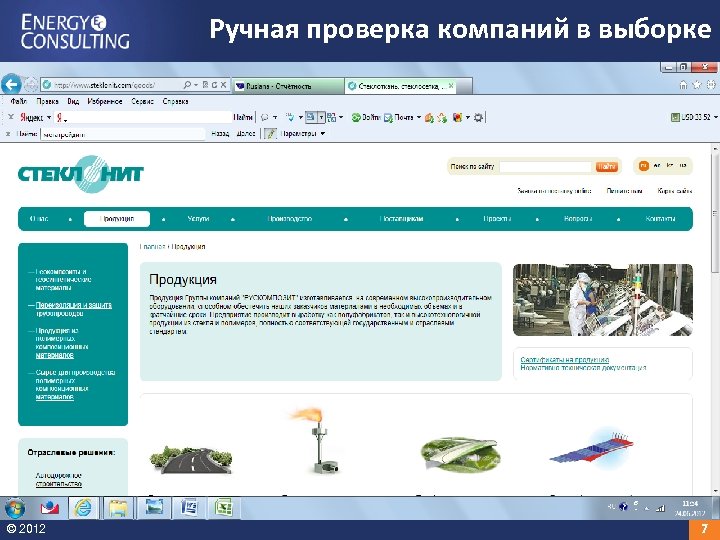The image size is (720, 540).
Task: Close the find bar with its X
Action: coord(8,134)
